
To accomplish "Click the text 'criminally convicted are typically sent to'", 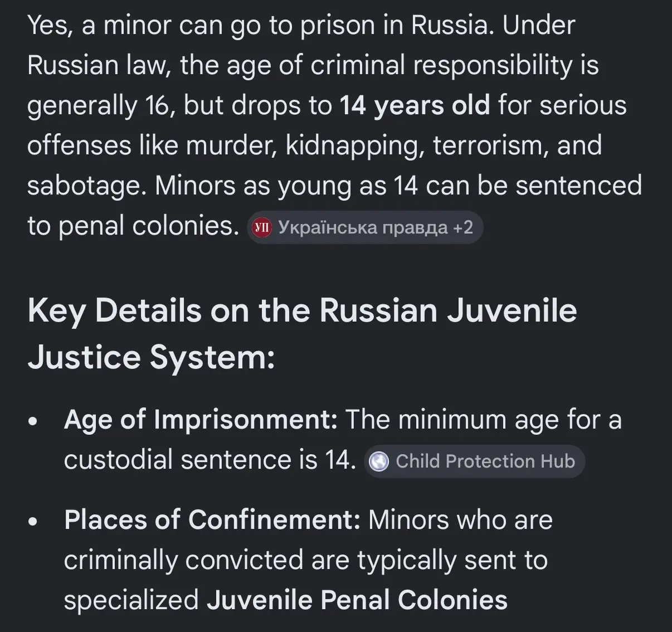I will click(305, 560).
